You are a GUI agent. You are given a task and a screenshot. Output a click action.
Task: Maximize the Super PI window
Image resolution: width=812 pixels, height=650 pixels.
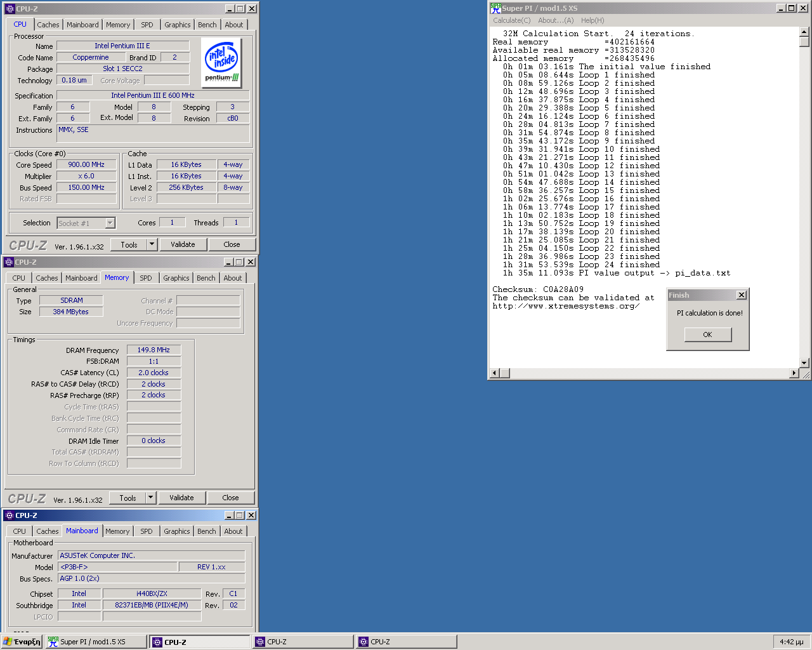791,8
